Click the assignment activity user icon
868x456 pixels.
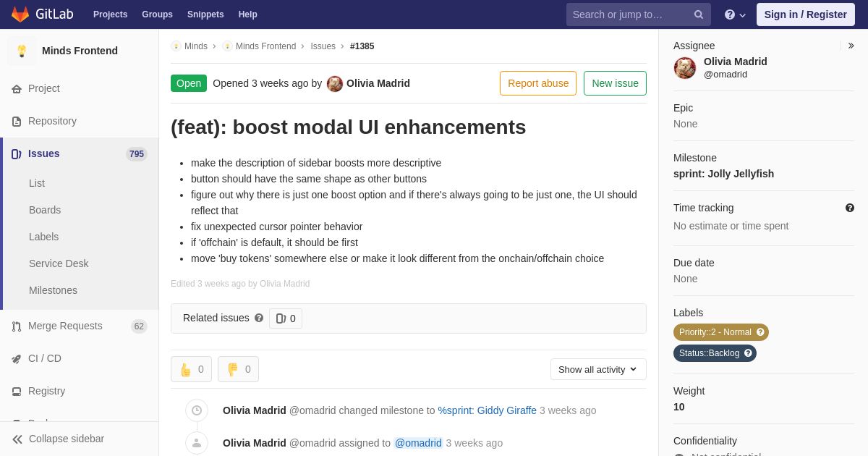197,443
